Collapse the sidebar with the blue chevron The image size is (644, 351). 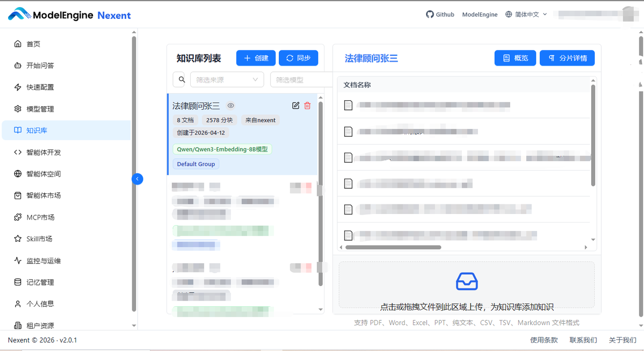pos(137,179)
